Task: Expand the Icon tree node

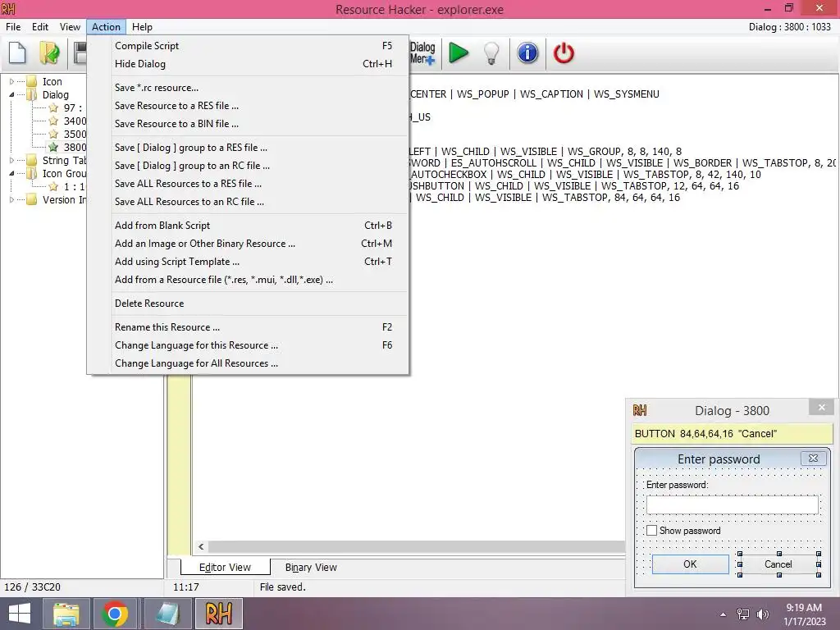Action: pyautogui.click(x=11, y=81)
